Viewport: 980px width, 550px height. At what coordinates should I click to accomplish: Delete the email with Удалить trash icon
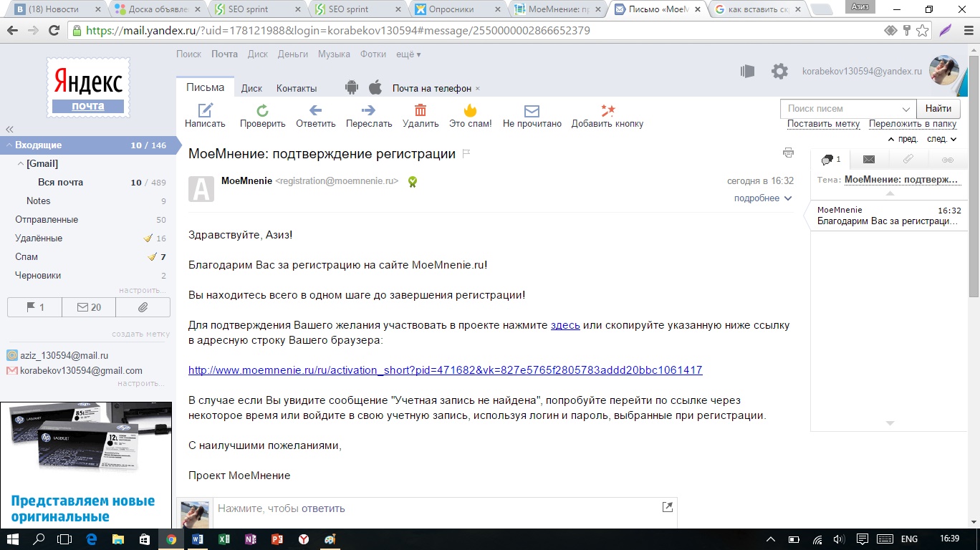(x=421, y=110)
